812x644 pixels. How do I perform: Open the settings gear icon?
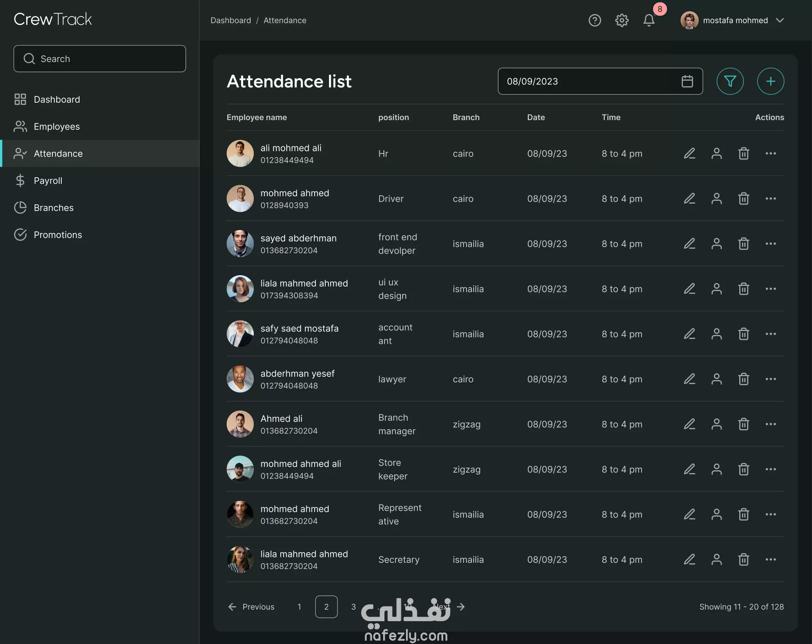click(622, 20)
